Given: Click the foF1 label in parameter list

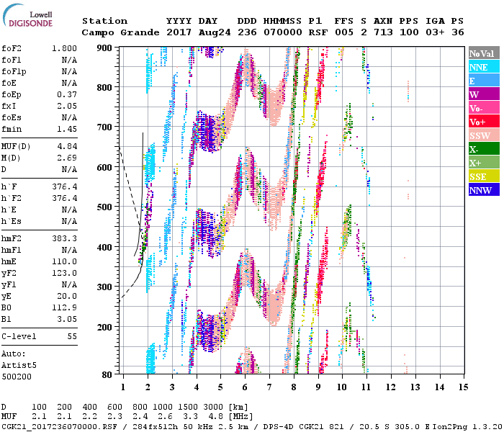Looking at the screenshot, I should click(x=12, y=60).
